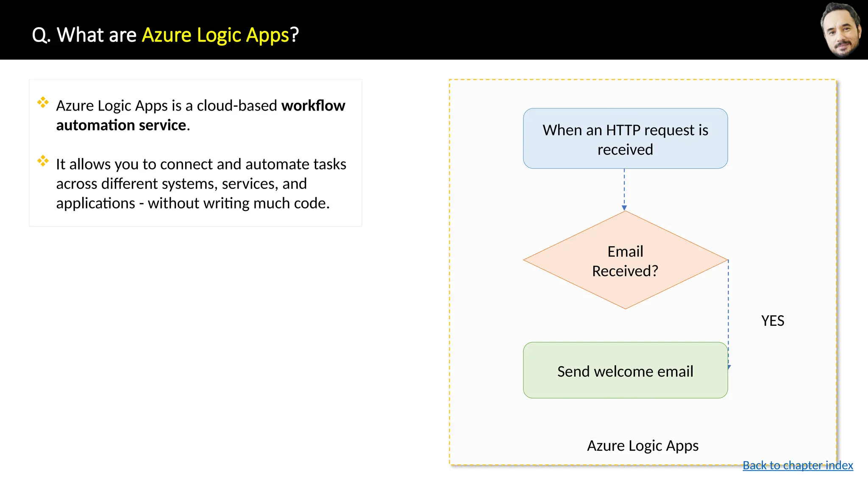
Task: Click the arrowhead entering Send welcome email box
Action: 729,367
